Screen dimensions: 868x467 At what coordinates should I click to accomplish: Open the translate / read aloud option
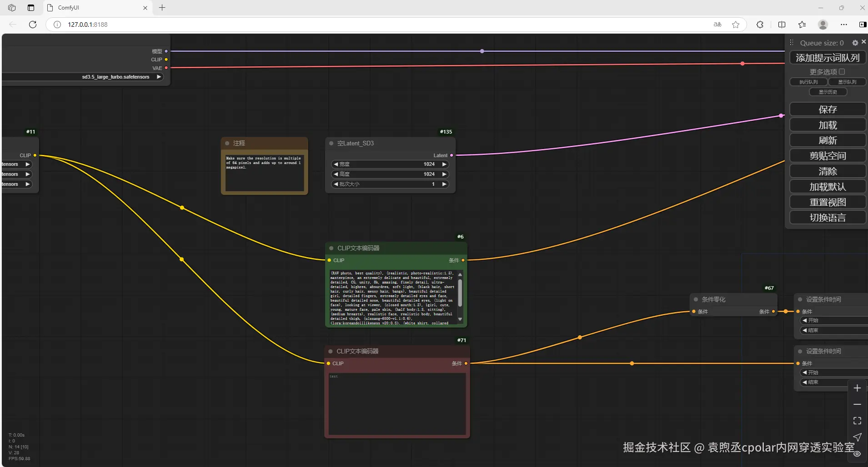[x=717, y=25]
